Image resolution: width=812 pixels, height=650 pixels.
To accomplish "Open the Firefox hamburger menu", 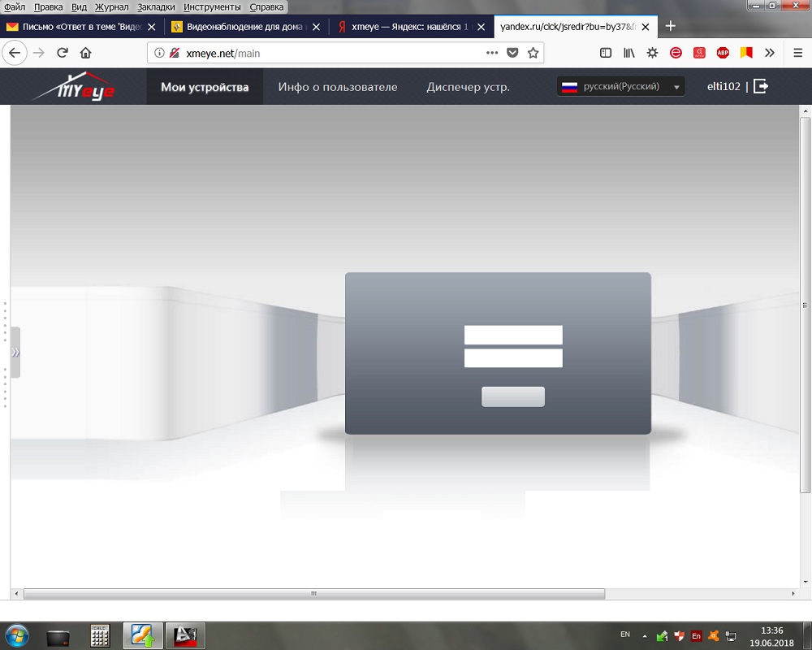I will point(797,53).
